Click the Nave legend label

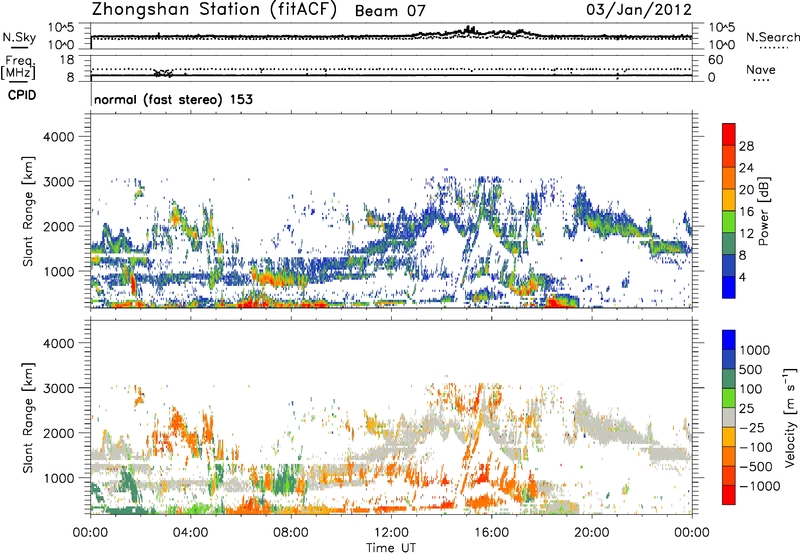pos(761,69)
